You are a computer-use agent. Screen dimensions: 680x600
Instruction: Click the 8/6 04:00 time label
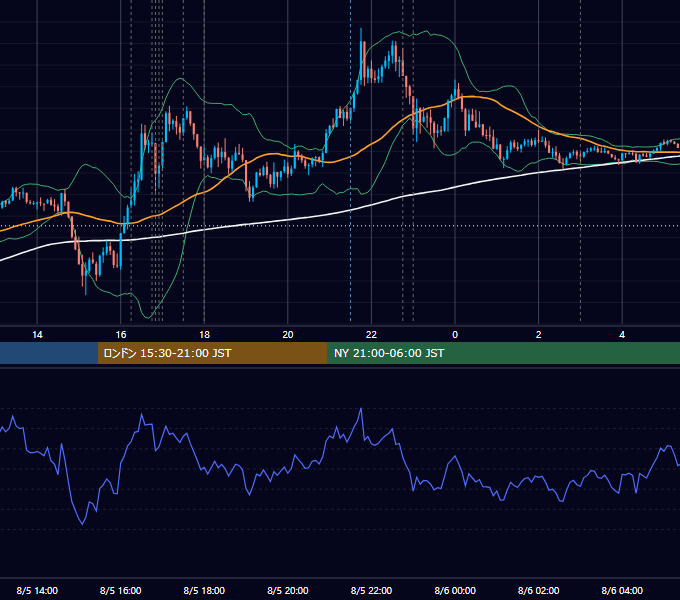coord(622,590)
